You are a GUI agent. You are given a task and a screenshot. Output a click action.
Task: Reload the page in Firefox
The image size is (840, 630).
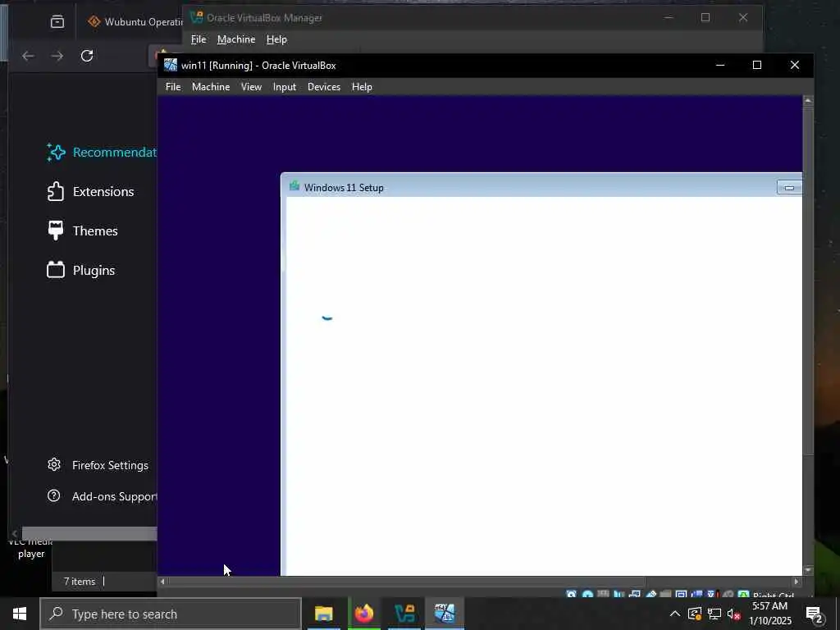point(87,56)
